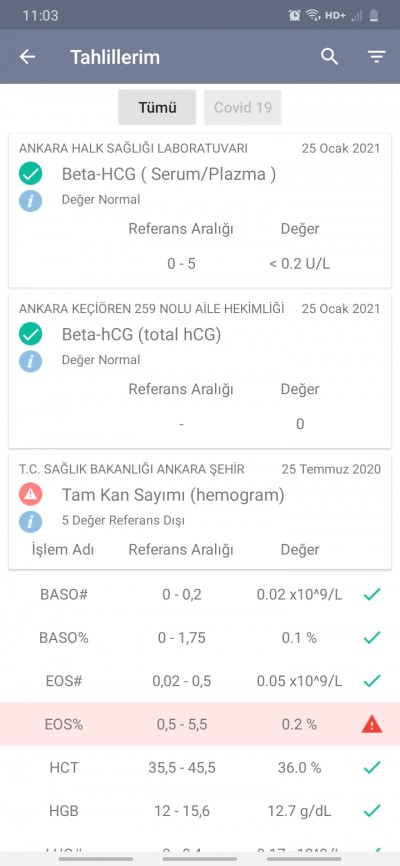Open the filter options icon
400x866 pixels.
[x=376, y=57]
